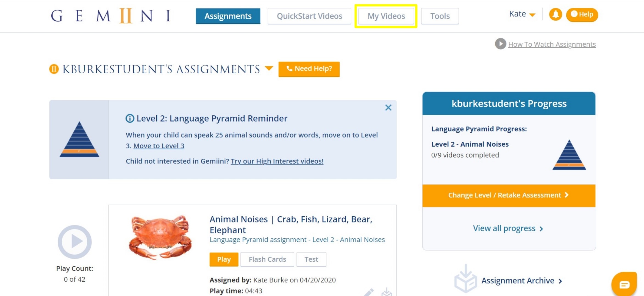644x296 pixels.
Task: Click the Level 2 - Animal Noises label
Action: tap(470, 144)
